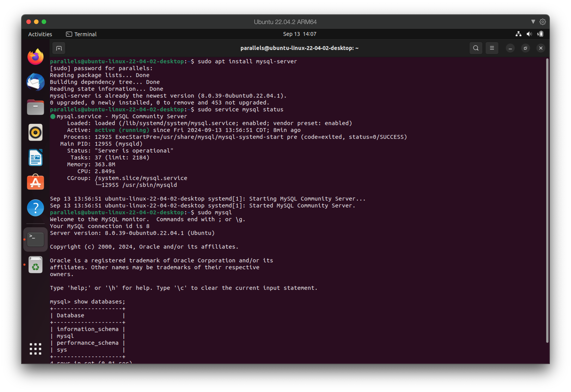Open LibreOffice Writer
Screen dimensions: 571x392
click(35, 157)
